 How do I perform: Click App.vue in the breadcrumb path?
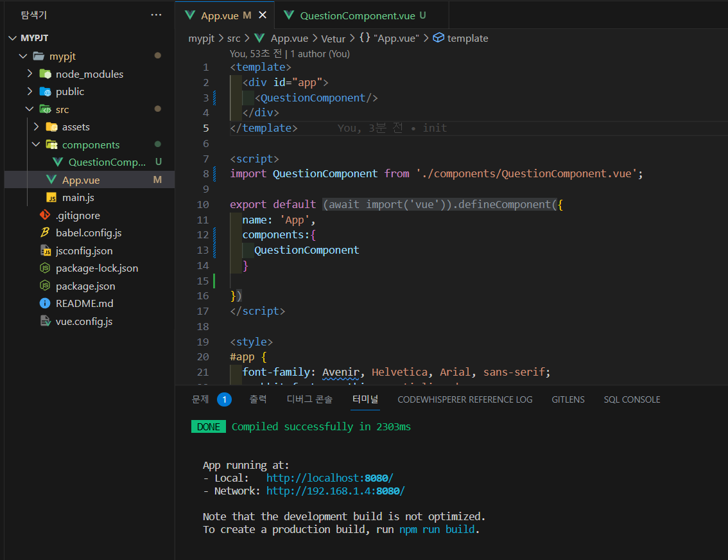point(290,38)
